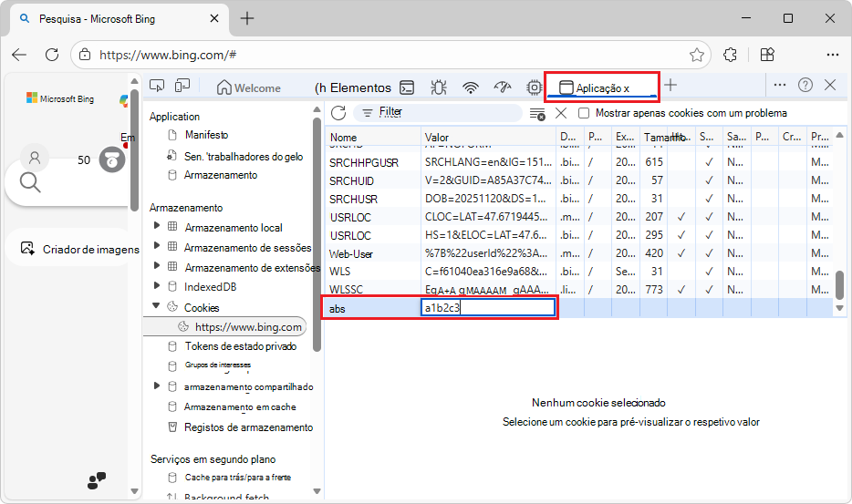Screen dimensions: 852x504
Task: Select Armazenamento em cache item
Action: point(240,406)
